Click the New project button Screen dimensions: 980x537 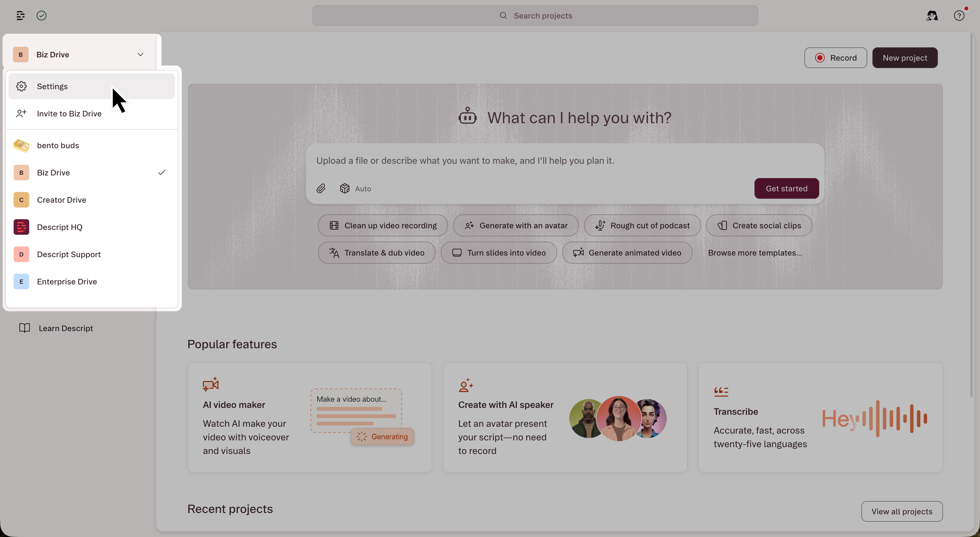pyautogui.click(x=904, y=58)
